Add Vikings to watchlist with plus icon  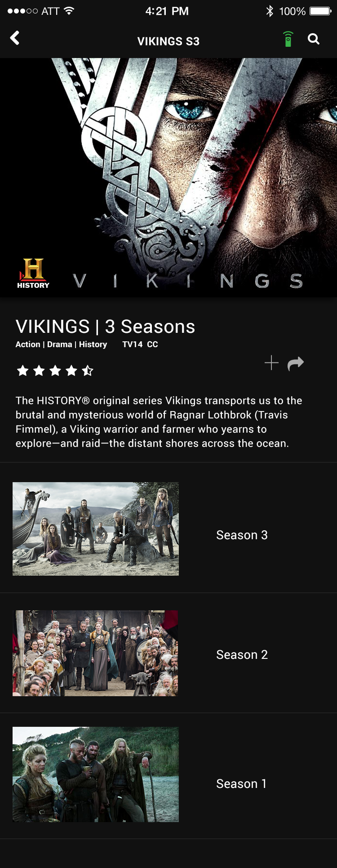271,362
